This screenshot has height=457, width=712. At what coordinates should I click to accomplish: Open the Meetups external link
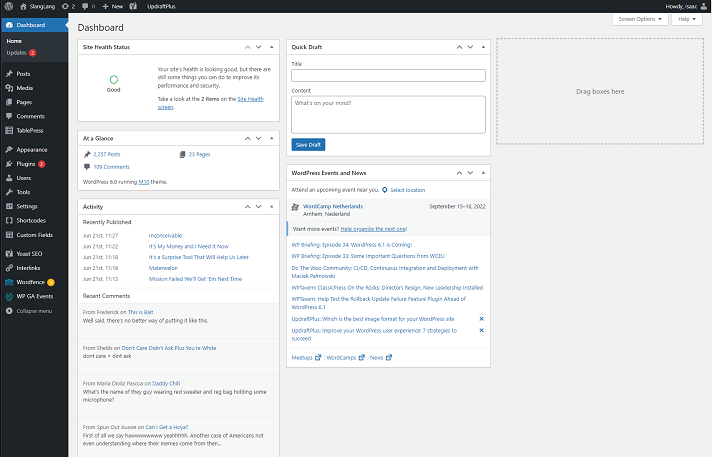point(306,358)
